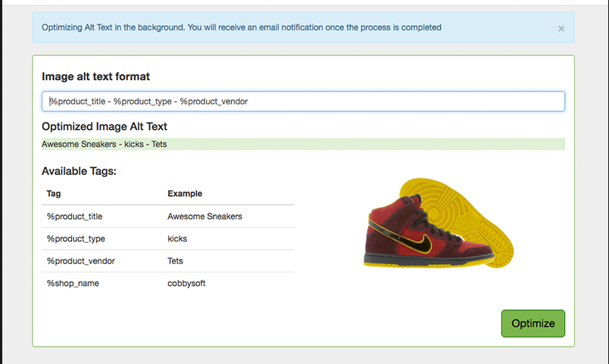Screen dimensions: 609x364
Task: Click the 'Awesome Sneakers' example value in the table
Action: pos(205,216)
